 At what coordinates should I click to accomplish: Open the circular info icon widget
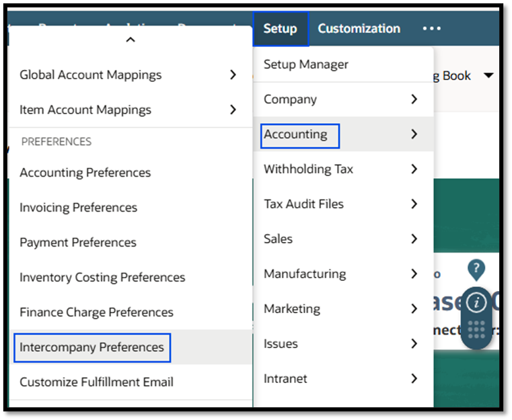click(476, 303)
